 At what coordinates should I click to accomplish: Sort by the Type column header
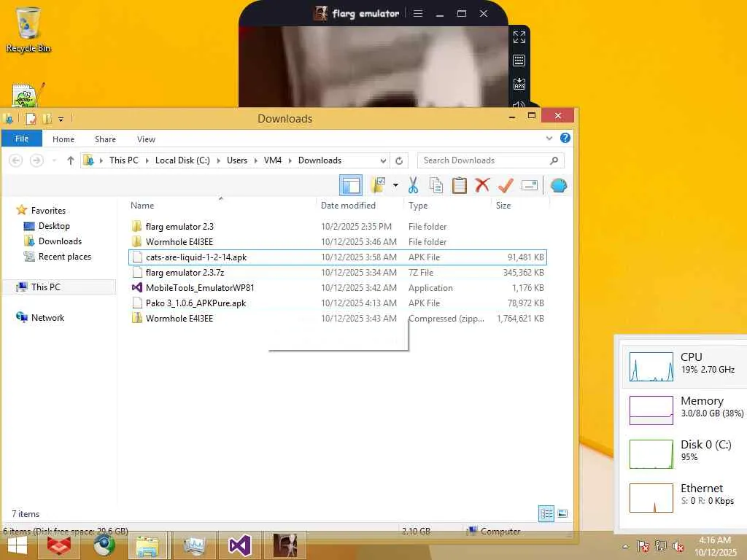418,205
